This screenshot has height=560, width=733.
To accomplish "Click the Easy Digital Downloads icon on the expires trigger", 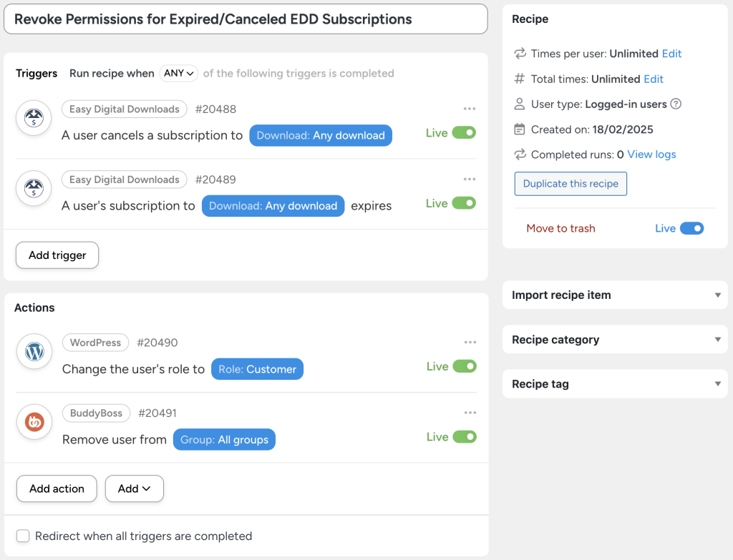I will point(34,188).
